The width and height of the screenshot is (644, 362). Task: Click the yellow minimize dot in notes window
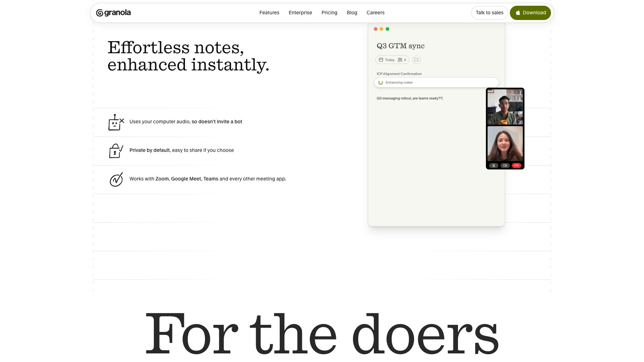(x=381, y=29)
